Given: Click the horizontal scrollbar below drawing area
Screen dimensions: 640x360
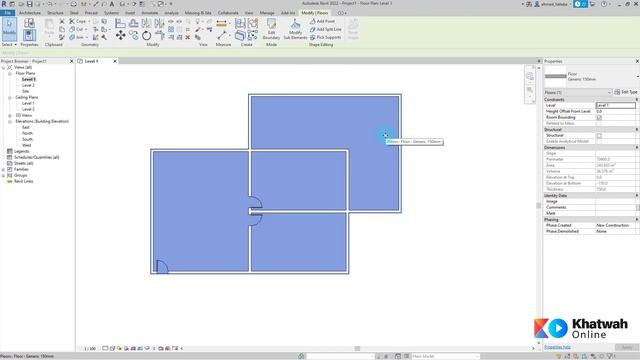Looking at the screenshot, I should (x=357, y=349).
